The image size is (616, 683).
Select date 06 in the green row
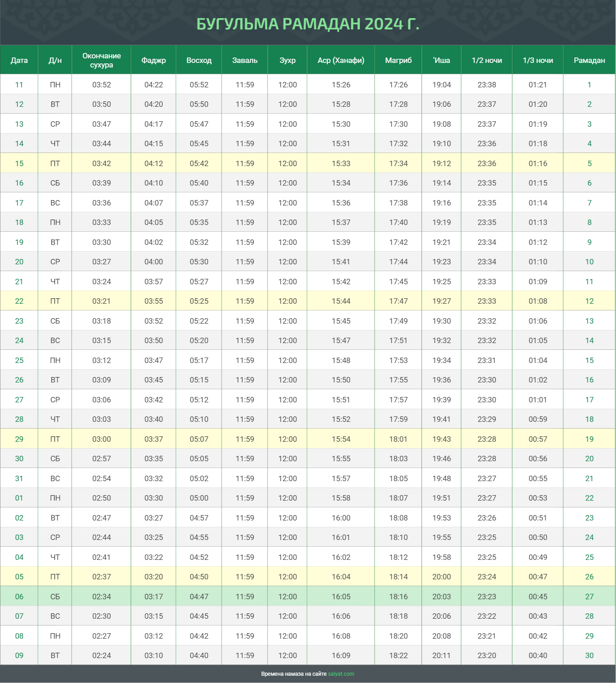19,597
